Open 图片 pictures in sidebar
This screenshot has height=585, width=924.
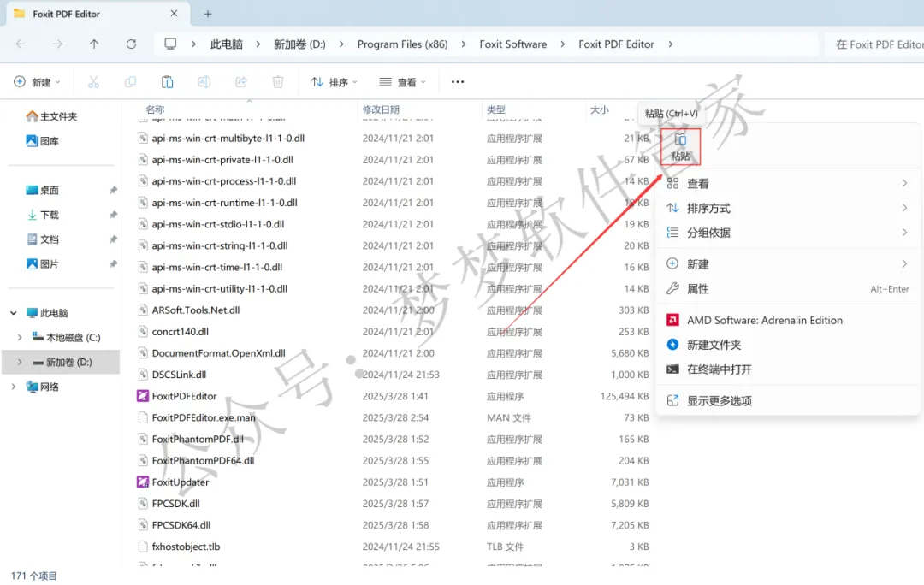[43, 264]
